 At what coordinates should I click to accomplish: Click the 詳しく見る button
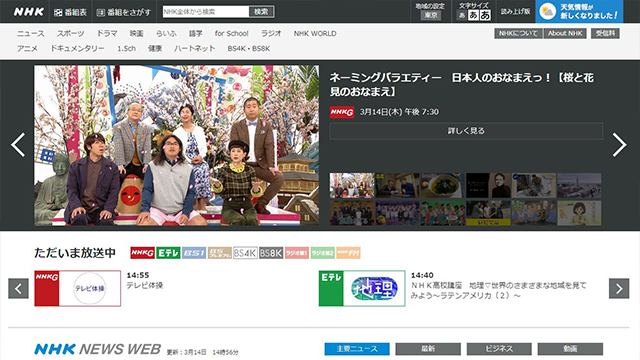466,131
